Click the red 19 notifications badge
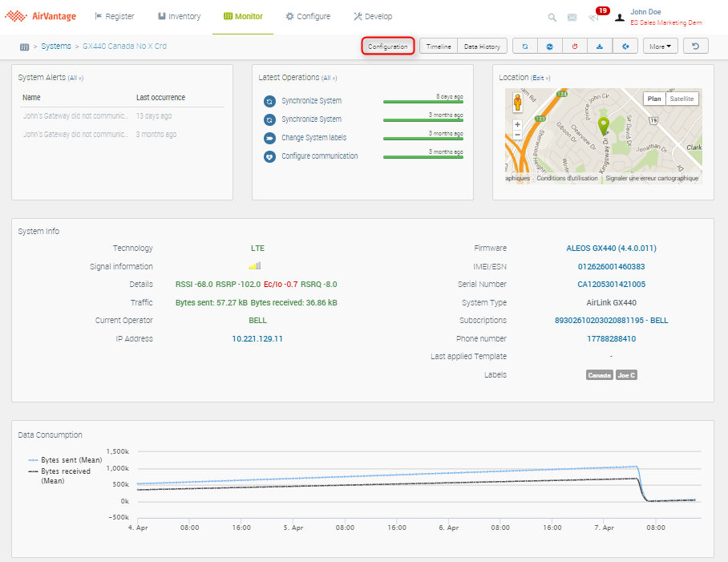This screenshot has width=728, height=562. tap(603, 10)
